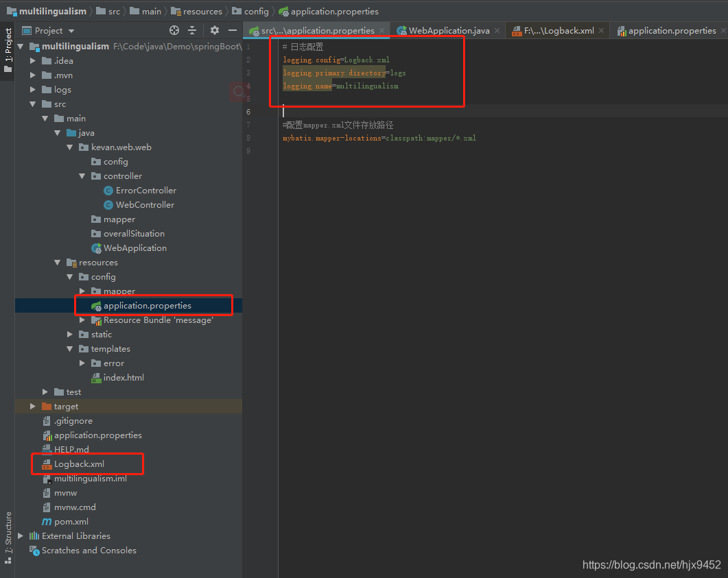Screen dimensions: 728x578
Task: Select WebController class icon
Action: tap(108, 204)
